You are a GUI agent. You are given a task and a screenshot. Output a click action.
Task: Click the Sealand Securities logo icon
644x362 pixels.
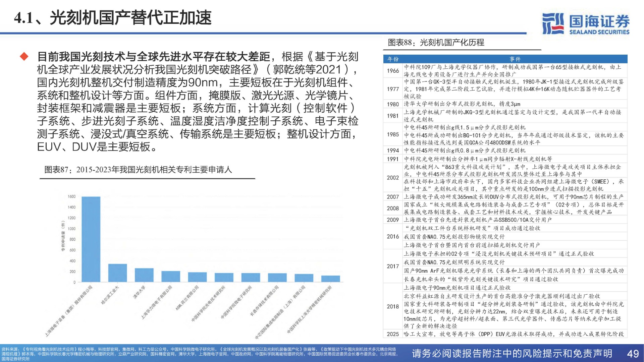click(553, 23)
